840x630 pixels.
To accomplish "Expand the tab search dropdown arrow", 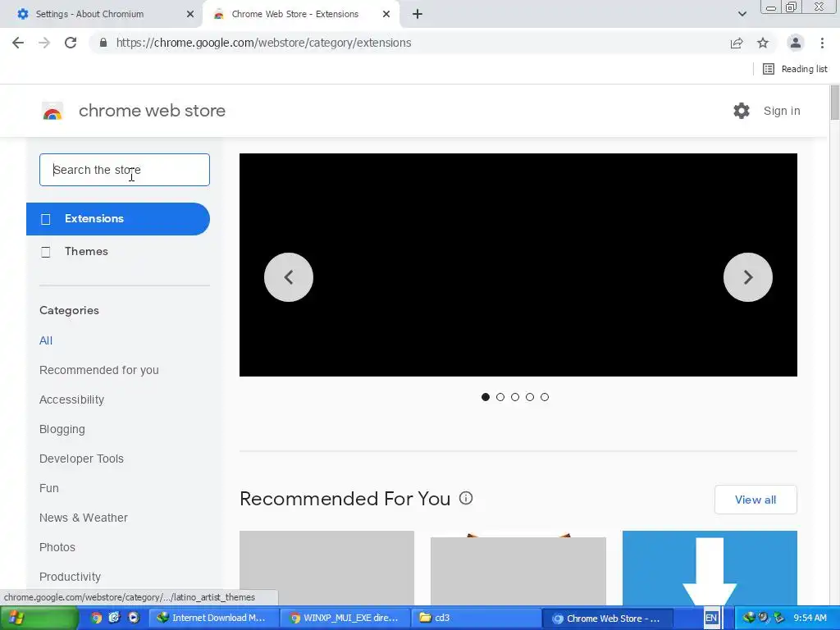I will click(742, 14).
